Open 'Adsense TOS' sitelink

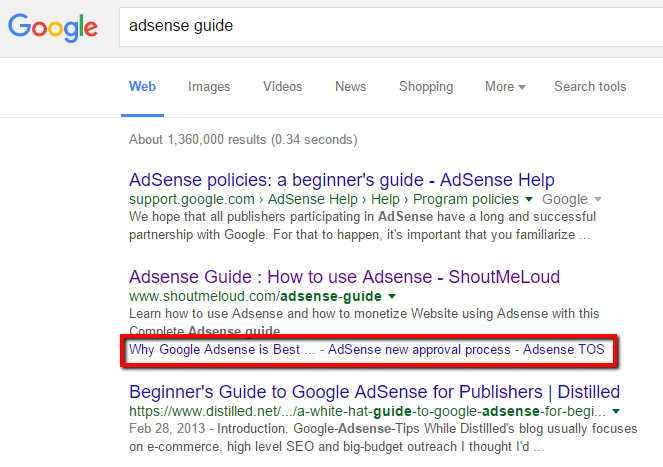click(564, 349)
